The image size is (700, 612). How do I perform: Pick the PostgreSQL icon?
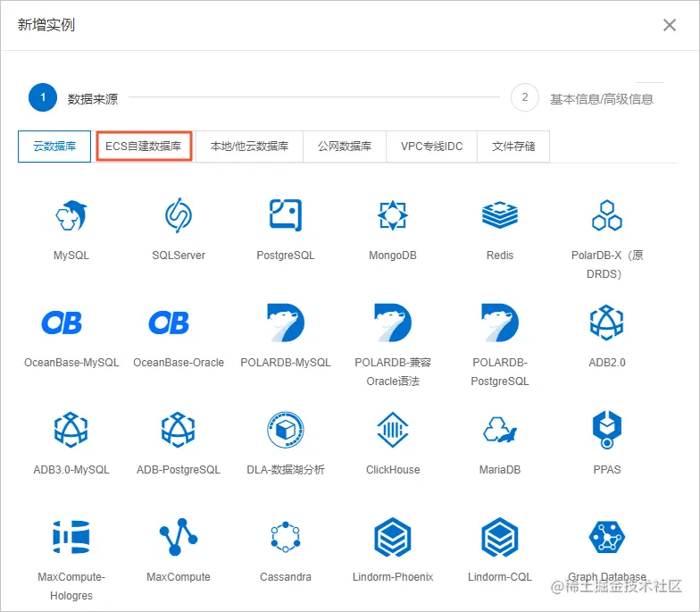[286, 215]
